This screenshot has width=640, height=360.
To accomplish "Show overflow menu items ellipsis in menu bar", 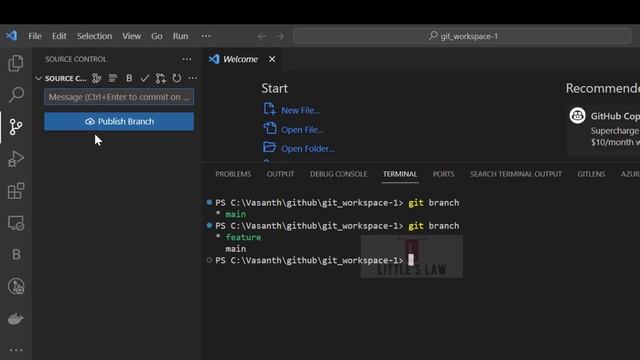I will pyautogui.click(x=206, y=36).
